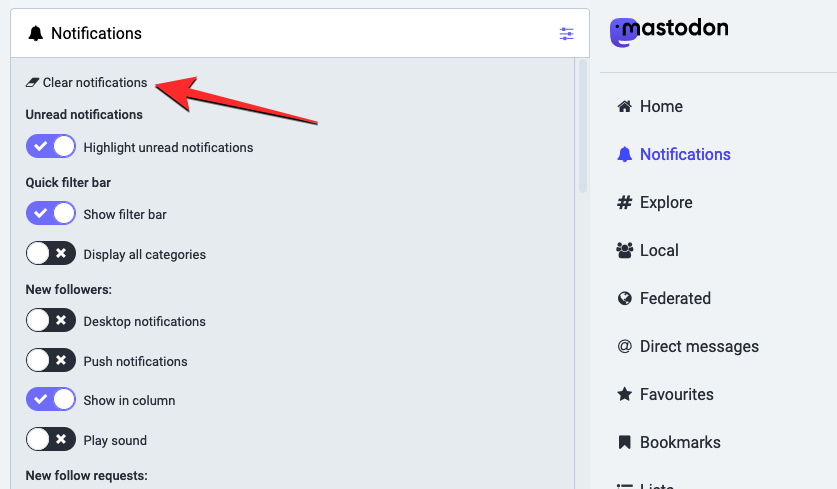Disable Highlight unread notifications toggle
837x489 pixels.
tap(51, 146)
